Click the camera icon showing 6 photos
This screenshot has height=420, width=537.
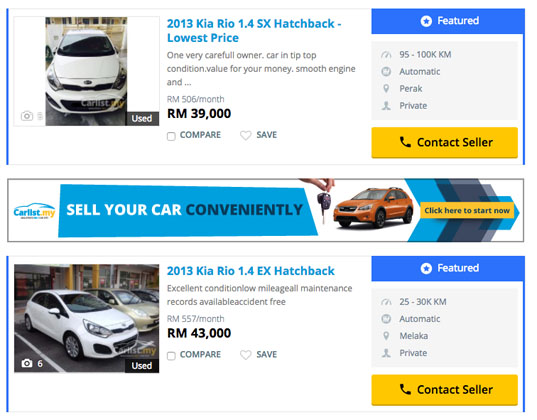[27, 363]
